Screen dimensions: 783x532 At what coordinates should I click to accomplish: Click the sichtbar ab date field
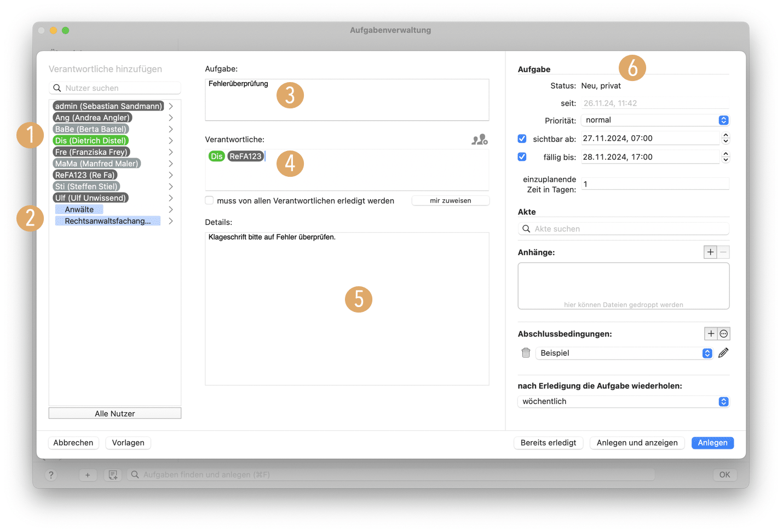pyautogui.click(x=650, y=138)
